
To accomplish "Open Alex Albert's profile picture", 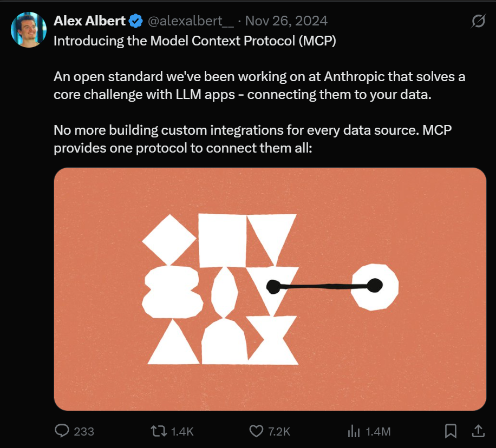I will coord(29,30).
